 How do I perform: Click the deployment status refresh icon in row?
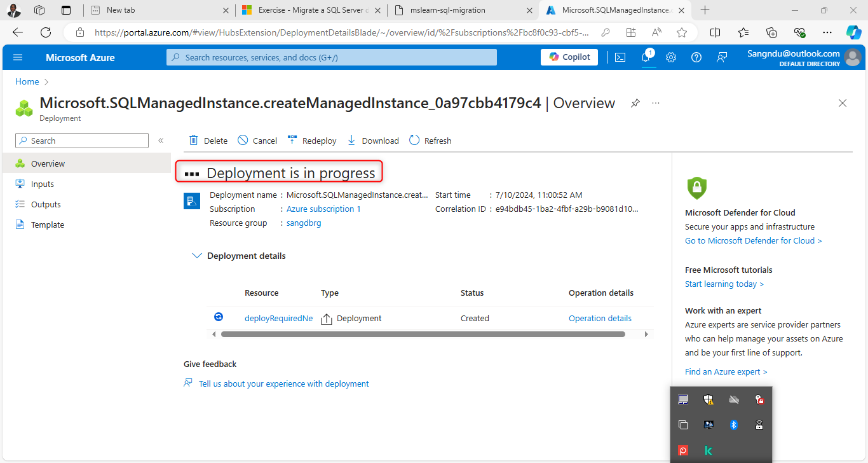click(219, 317)
